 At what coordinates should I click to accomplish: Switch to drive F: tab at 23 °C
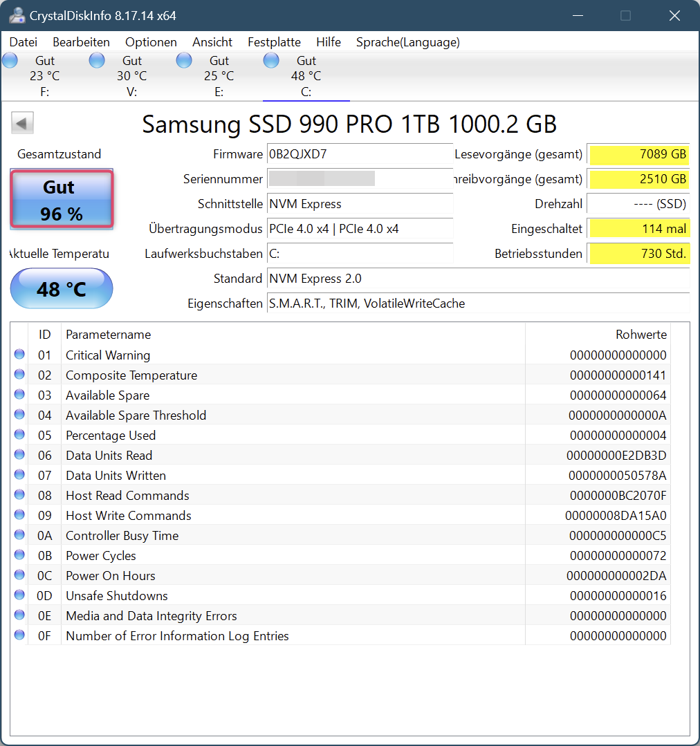[x=45, y=76]
